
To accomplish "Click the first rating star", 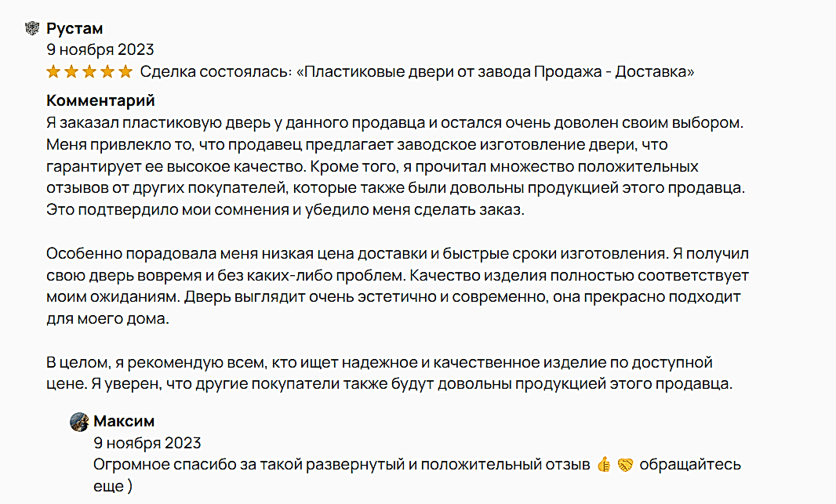I will click(x=53, y=71).
